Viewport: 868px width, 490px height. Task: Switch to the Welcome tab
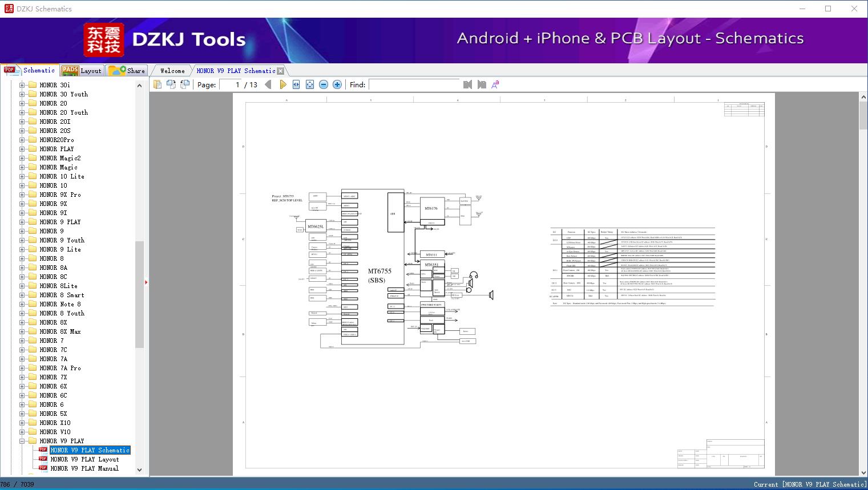pos(172,71)
